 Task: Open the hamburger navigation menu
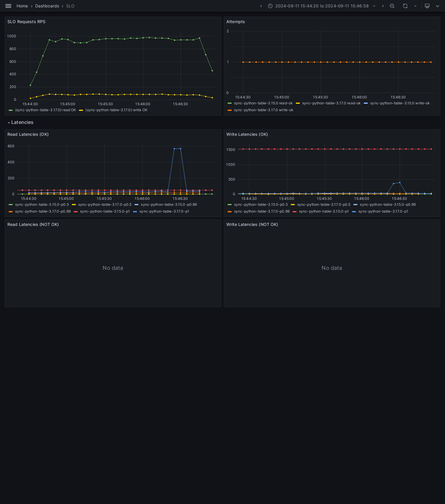8,6
